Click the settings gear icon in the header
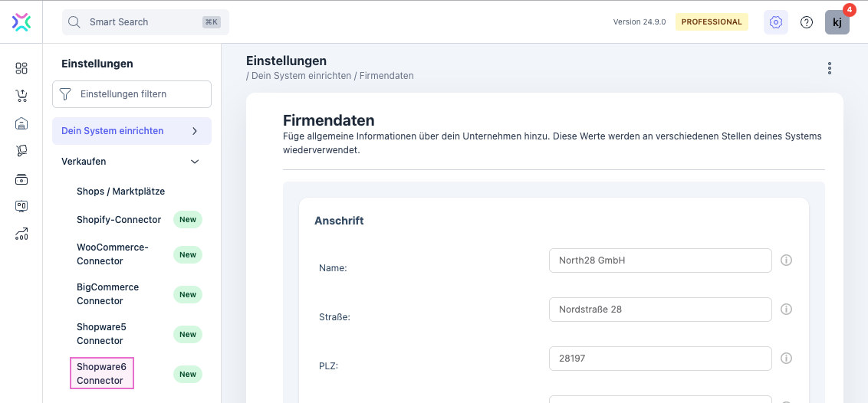 [x=775, y=22]
